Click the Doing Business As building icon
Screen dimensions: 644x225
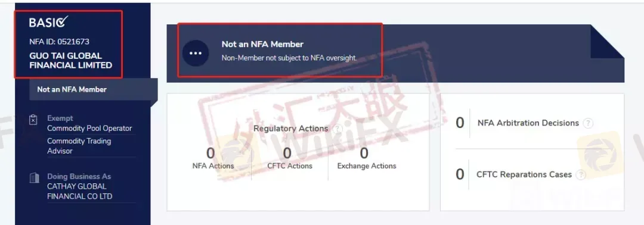tap(34, 178)
